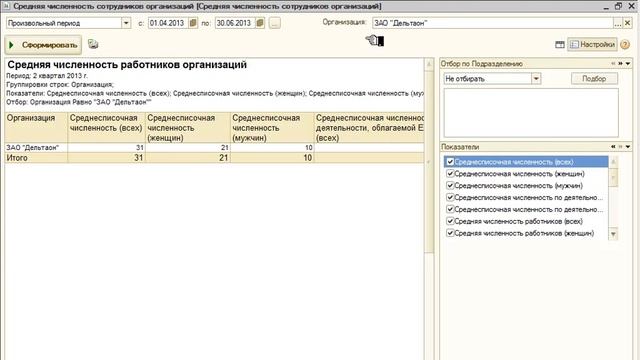Minimize the report window
Viewport: 640px width, 360px height.
tap(607, 7)
